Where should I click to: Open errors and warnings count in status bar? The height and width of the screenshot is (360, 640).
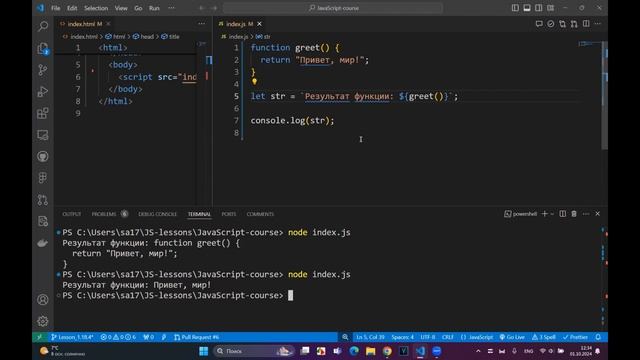click(118, 337)
